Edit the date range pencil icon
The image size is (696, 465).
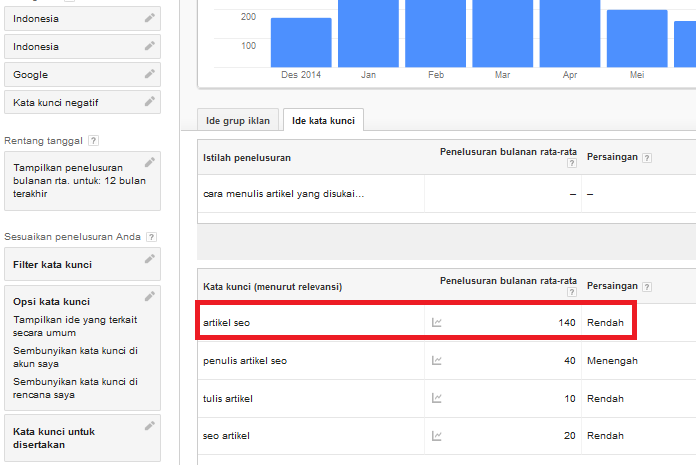(150, 162)
